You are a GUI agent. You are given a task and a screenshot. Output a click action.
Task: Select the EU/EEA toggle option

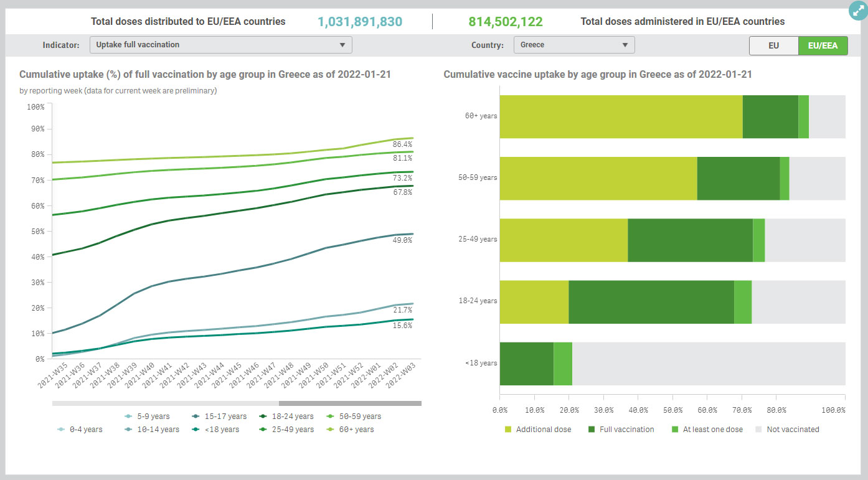[x=823, y=45]
